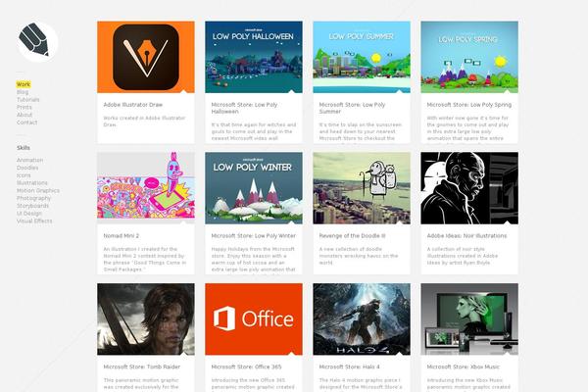Click 'Revenge of the Doodle III' title
Screen dimensions: 588x392
tap(352, 236)
